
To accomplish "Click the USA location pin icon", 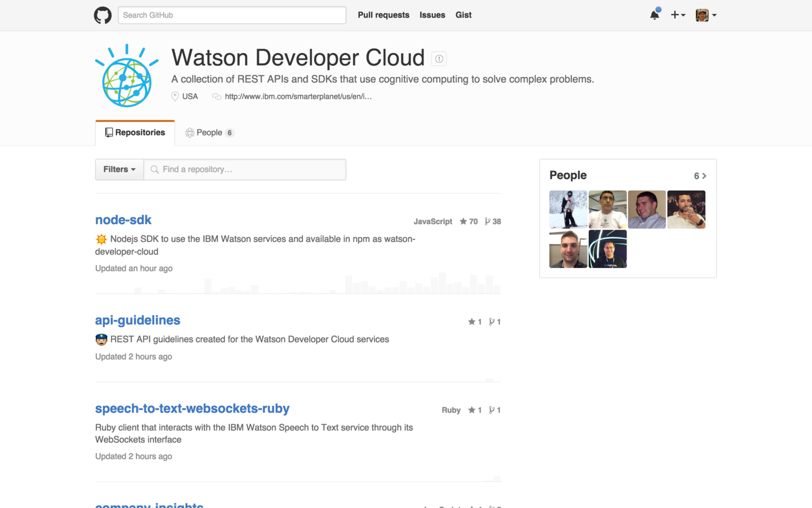I will (175, 97).
